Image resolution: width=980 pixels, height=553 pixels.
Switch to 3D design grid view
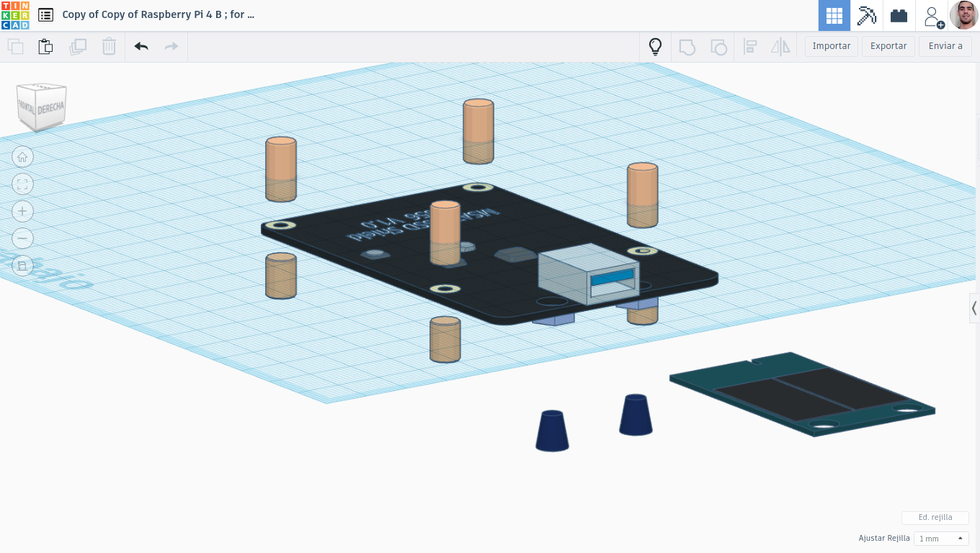click(834, 15)
